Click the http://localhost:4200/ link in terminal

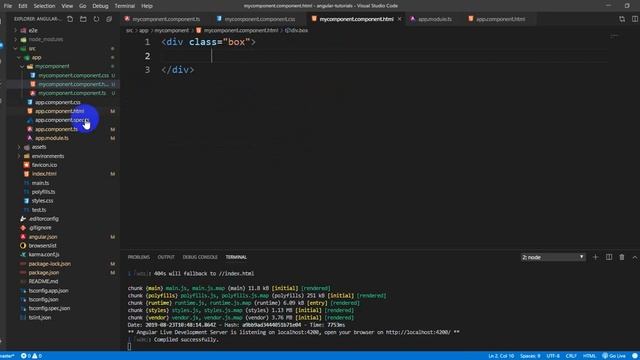coord(418,332)
